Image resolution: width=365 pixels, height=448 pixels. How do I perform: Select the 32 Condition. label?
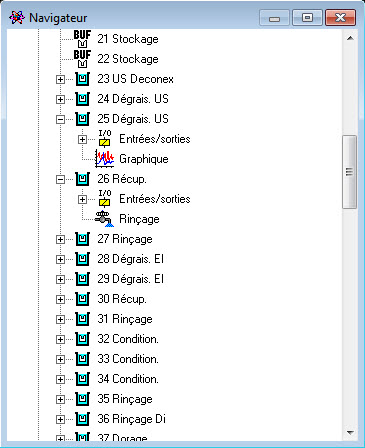coord(128,339)
